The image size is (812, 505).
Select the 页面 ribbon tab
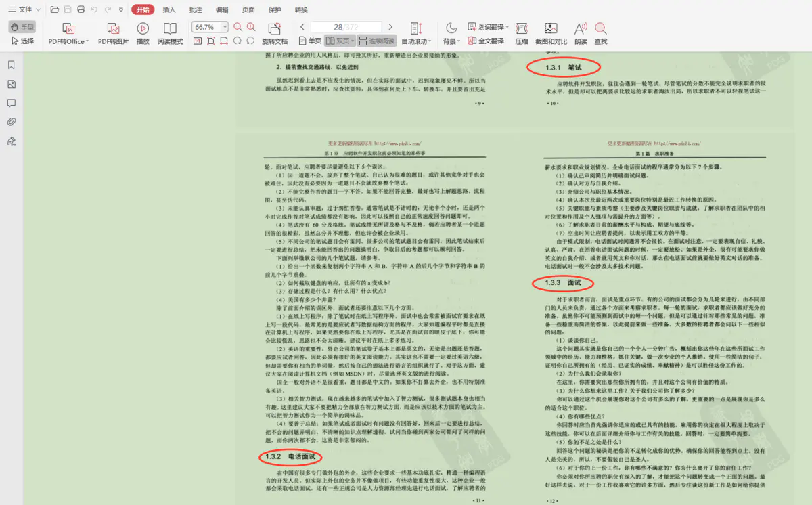coord(248,9)
